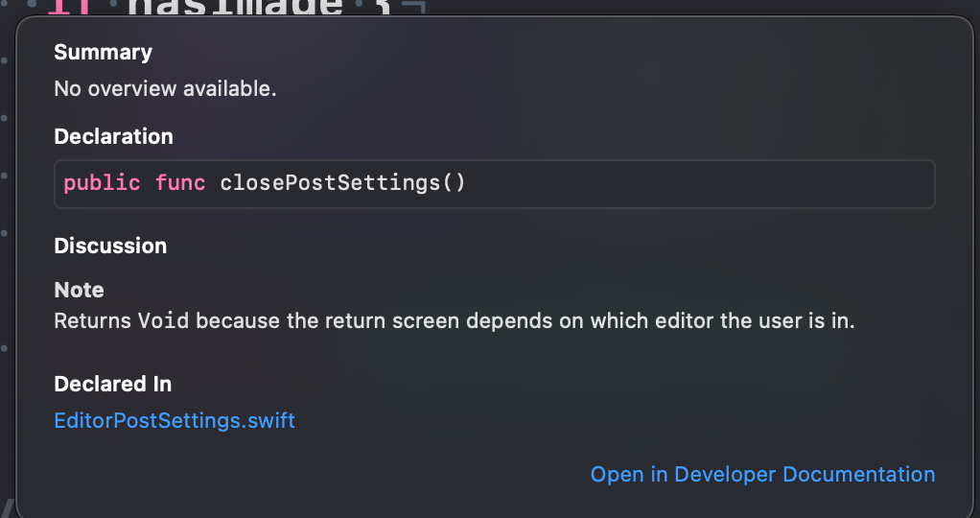Click the Note heading
This screenshot has width=980, height=518.
click(x=79, y=290)
